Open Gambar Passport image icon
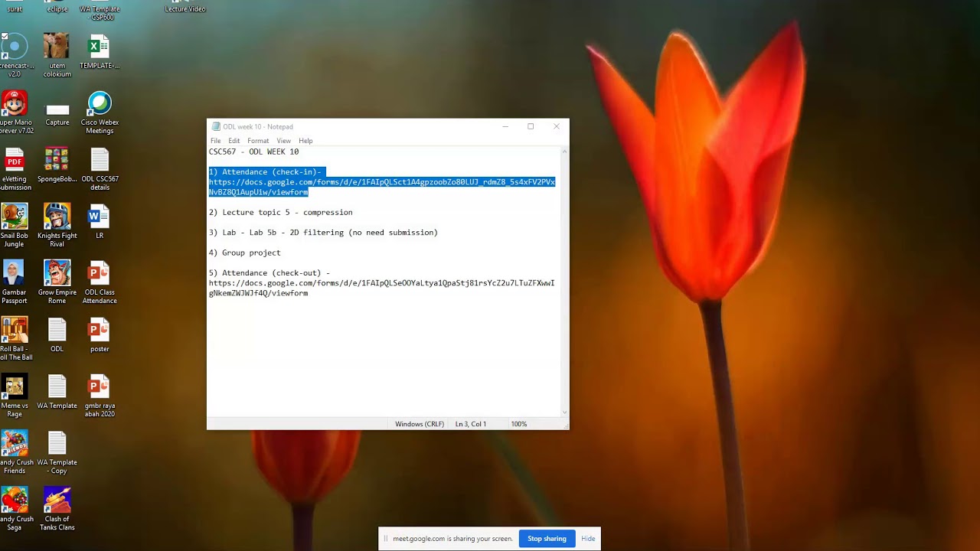Screen dimensions: 980x551 coord(15,282)
